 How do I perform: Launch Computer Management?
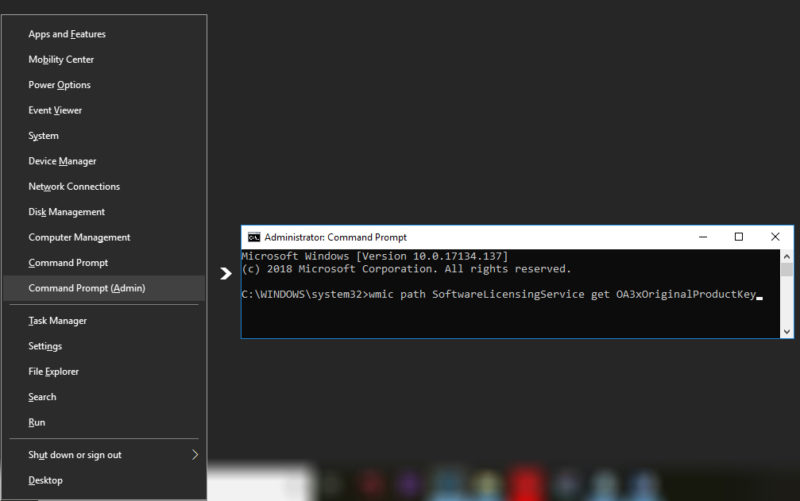79,238
